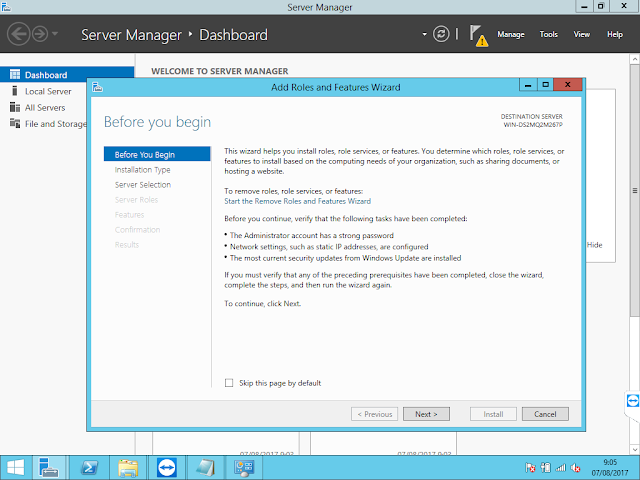Refresh the Server Manager dashboard
This screenshot has height=480, width=640.
coord(441,34)
